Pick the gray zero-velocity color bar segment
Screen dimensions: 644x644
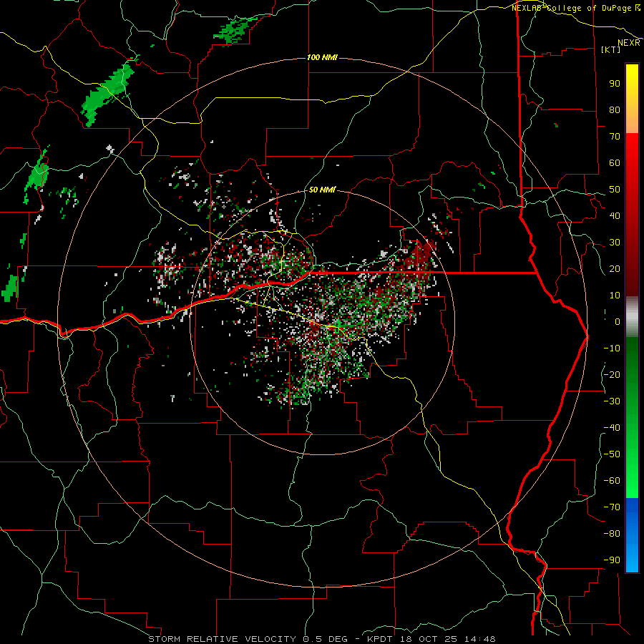[632, 317]
